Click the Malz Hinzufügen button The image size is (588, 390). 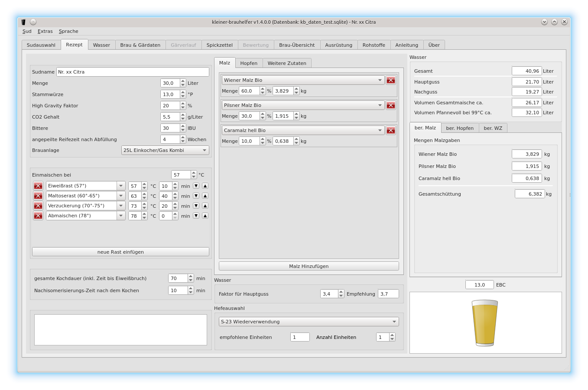309,266
